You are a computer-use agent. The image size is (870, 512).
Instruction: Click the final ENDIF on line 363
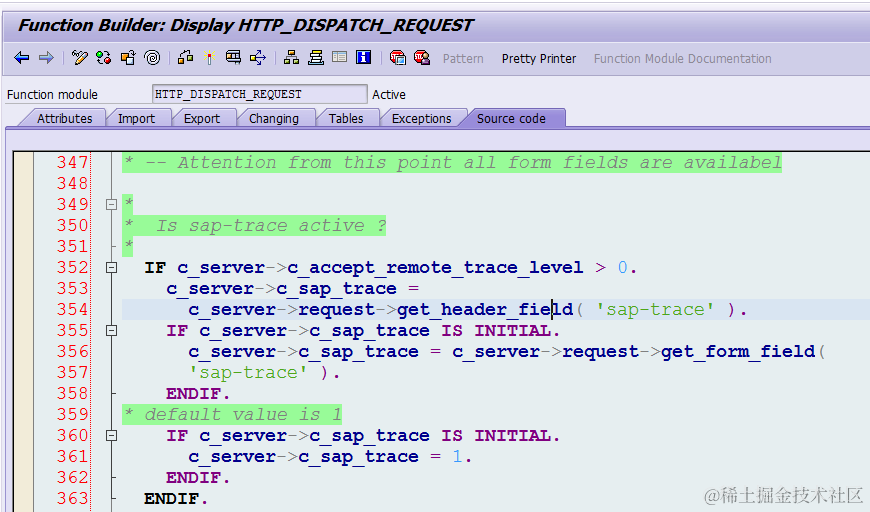[x=176, y=499]
